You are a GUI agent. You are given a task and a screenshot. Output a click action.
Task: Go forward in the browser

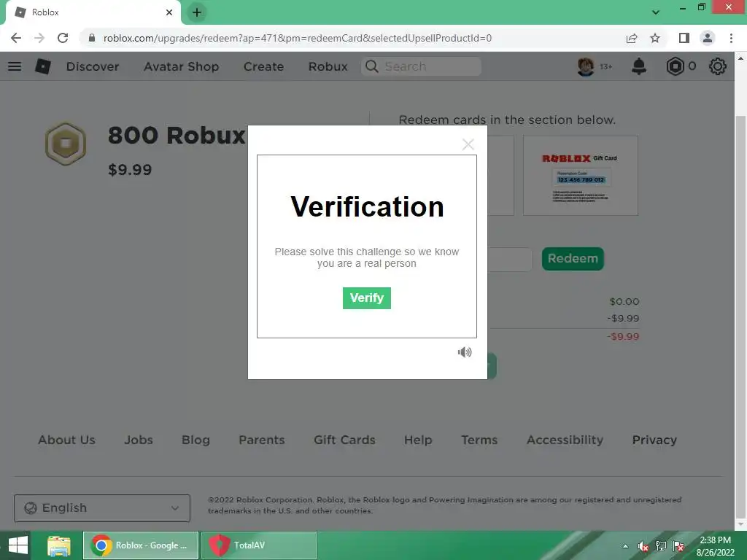coord(39,38)
